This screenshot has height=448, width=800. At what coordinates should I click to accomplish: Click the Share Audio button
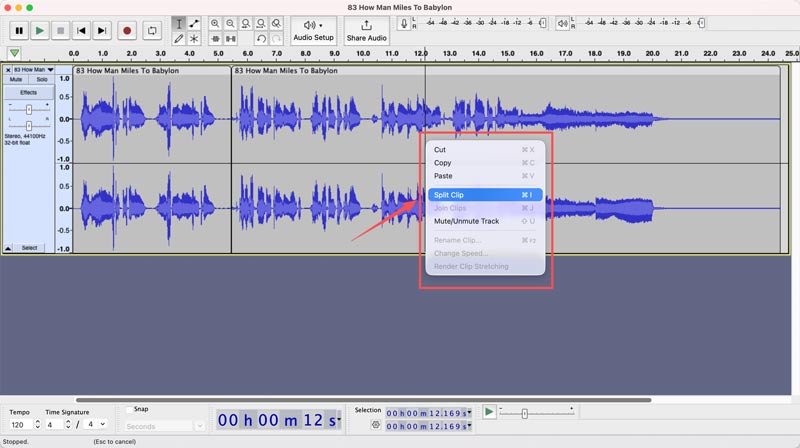tap(366, 31)
